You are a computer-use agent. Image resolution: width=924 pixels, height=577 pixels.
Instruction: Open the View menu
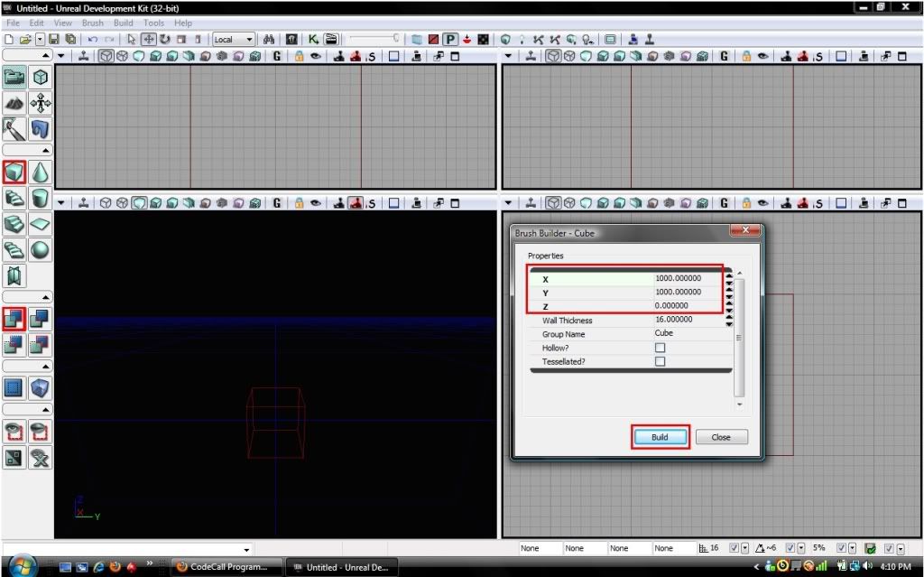(62, 23)
